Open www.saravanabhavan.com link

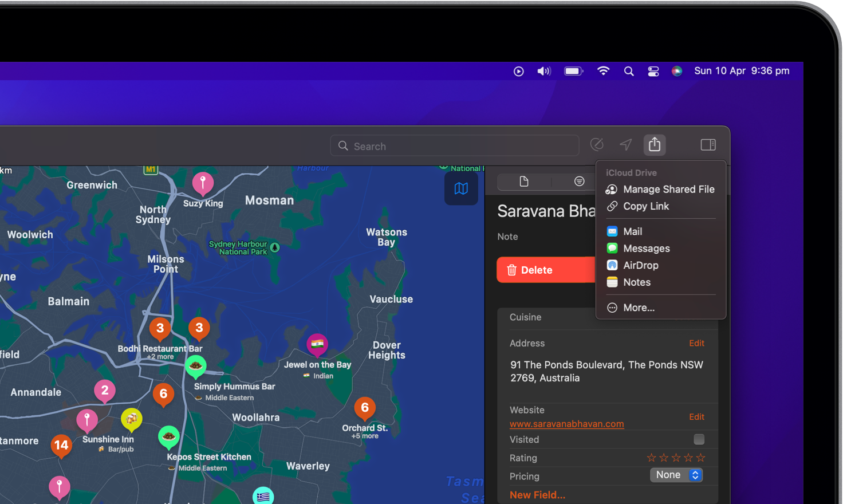[x=566, y=424]
